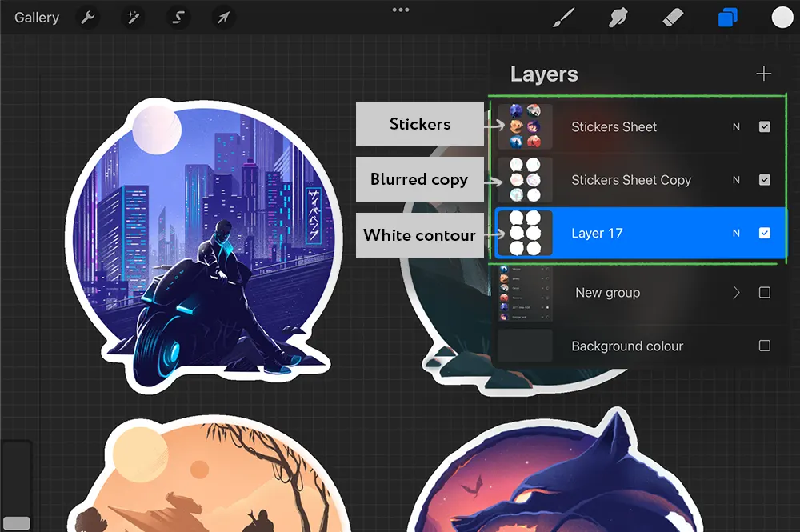
Task: Select the New group row label
Action: tap(608, 292)
